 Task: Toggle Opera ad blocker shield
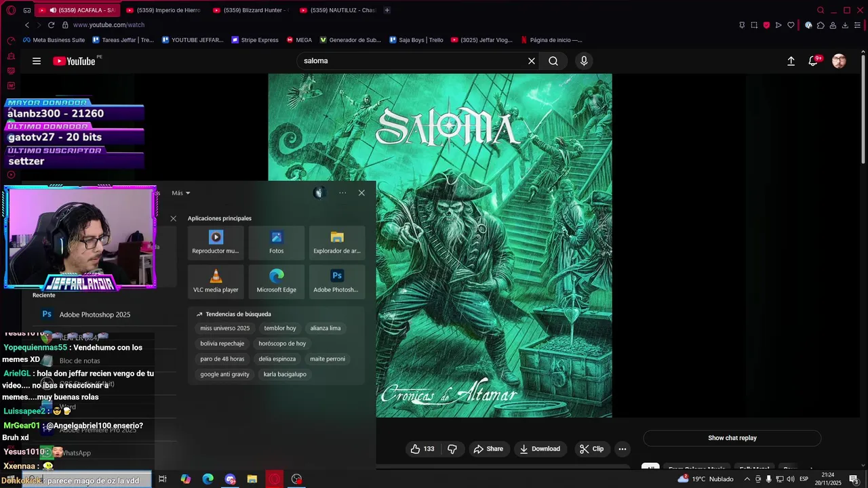click(x=766, y=25)
